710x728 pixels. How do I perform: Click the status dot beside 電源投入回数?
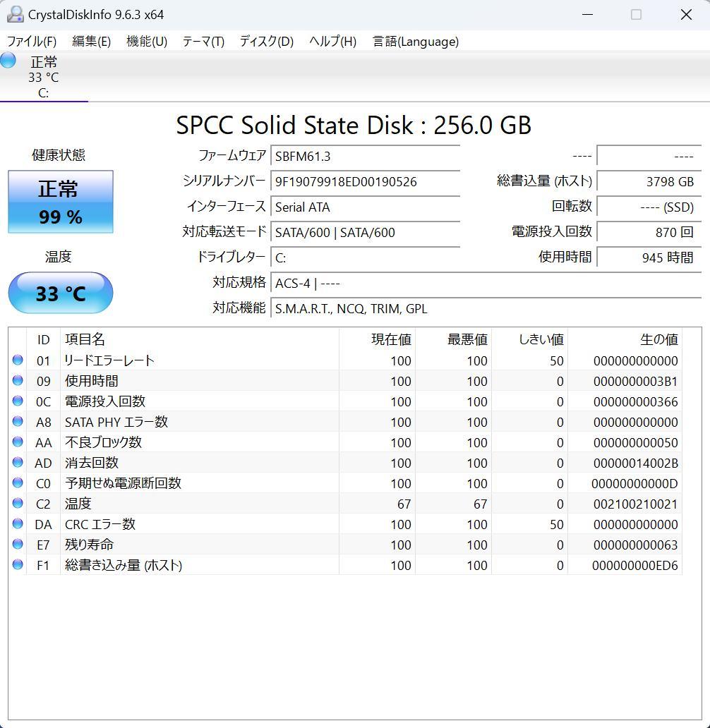pos(16,401)
